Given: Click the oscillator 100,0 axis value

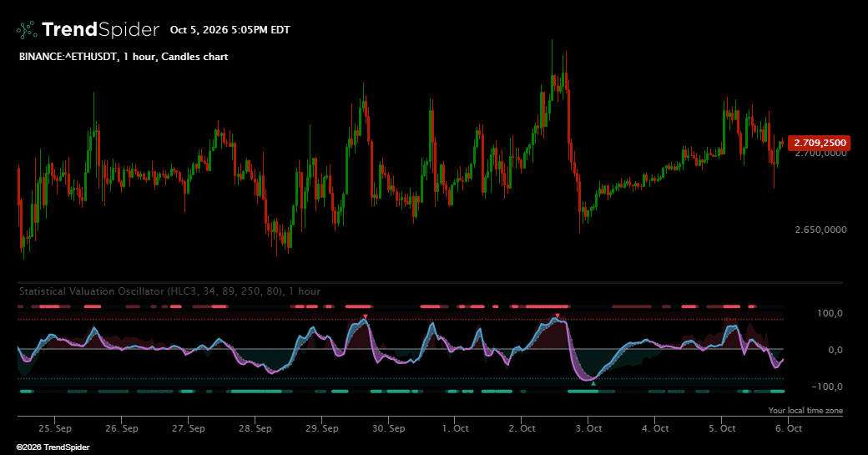Looking at the screenshot, I should (830, 313).
